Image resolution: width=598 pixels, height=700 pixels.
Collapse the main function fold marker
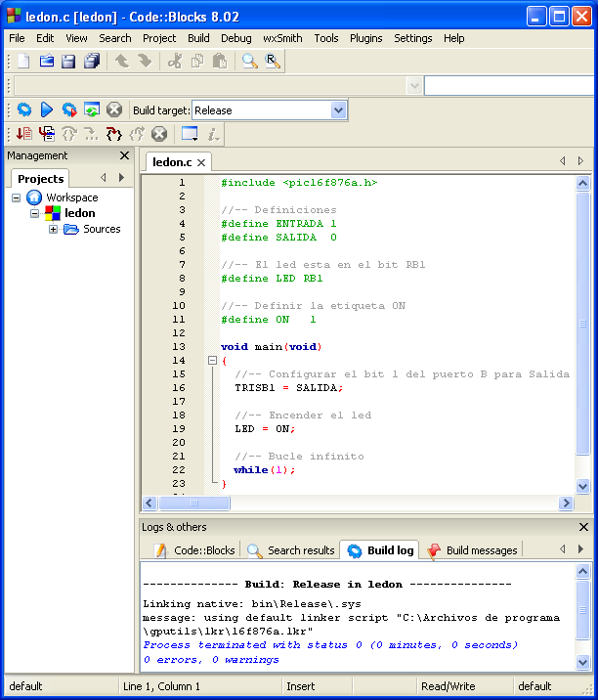tap(212, 361)
